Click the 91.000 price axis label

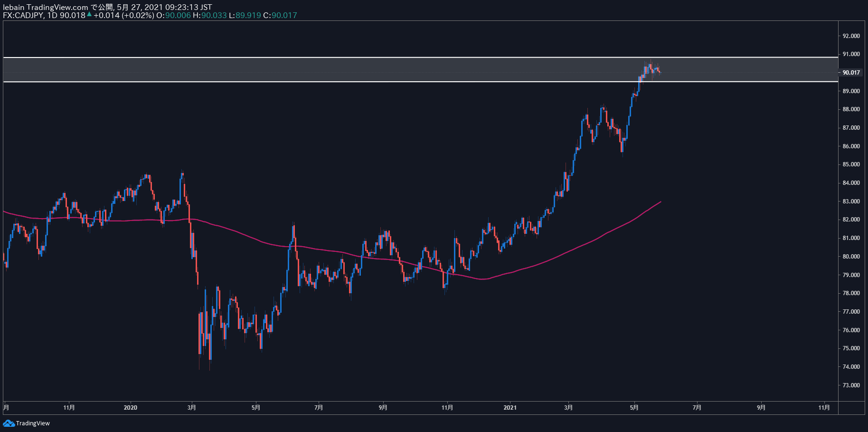coord(851,54)
